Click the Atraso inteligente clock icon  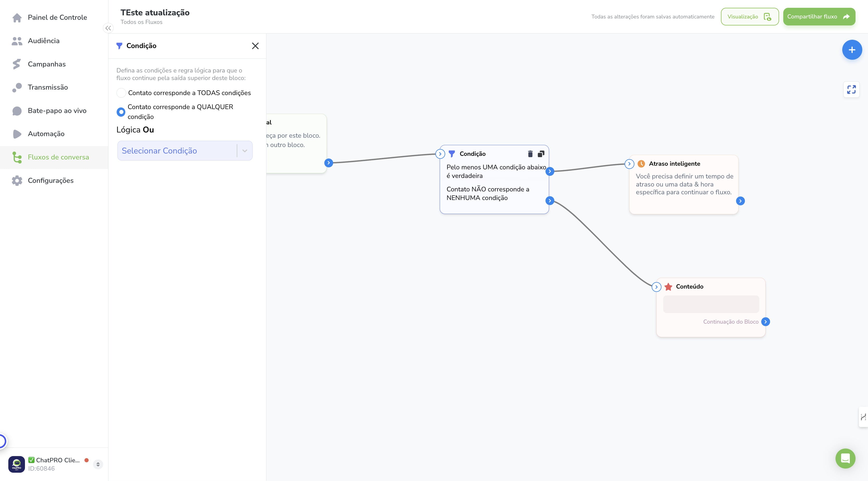(641, 164)
